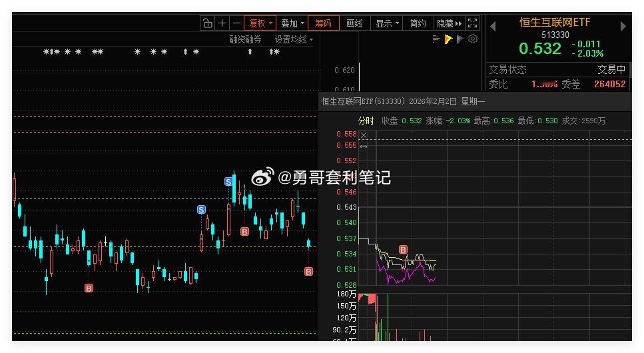Viewport: 644px width, 353px height.
Task: Toggle fullscreen with the expand icon
Action: click(x=473, y=23)
